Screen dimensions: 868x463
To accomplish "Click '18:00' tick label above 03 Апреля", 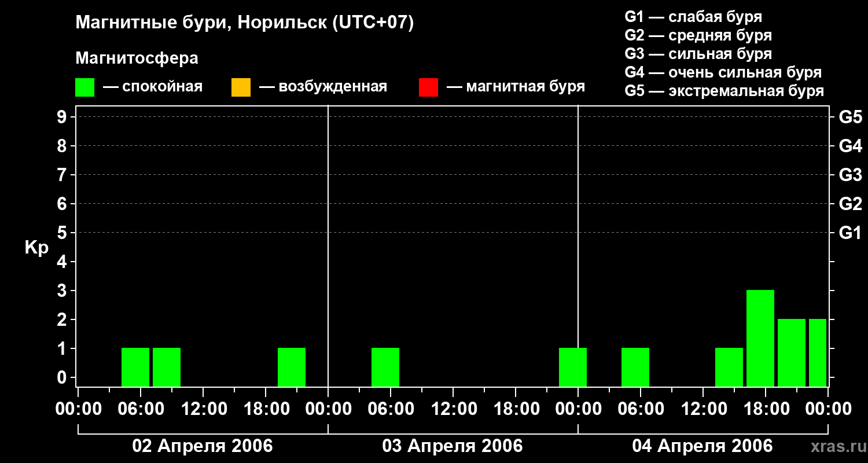I will 516,409.
